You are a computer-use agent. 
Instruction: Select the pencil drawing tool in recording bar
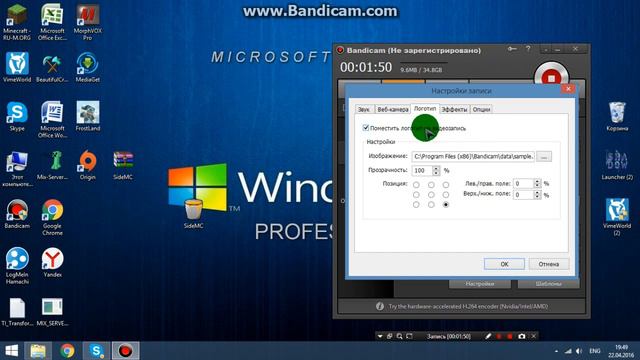(488, 336)
